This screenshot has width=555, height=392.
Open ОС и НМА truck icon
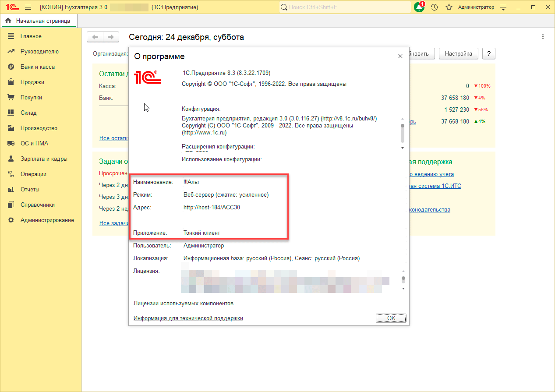11,144
